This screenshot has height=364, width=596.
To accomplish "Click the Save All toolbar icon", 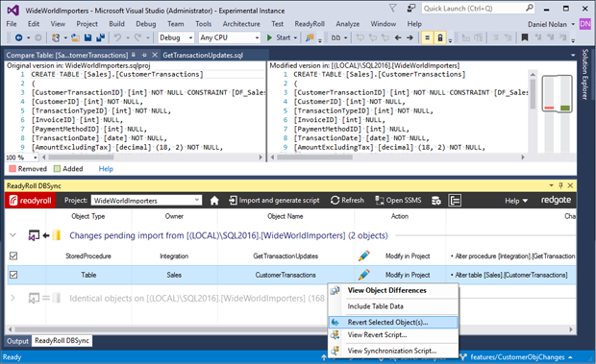I will click(x=100, y=37).
